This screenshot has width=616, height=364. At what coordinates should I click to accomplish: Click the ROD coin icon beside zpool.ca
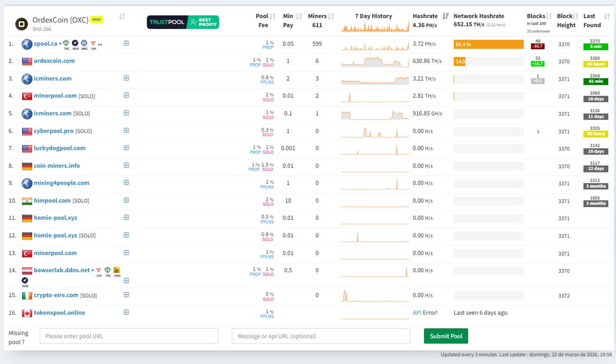point(74,43)
